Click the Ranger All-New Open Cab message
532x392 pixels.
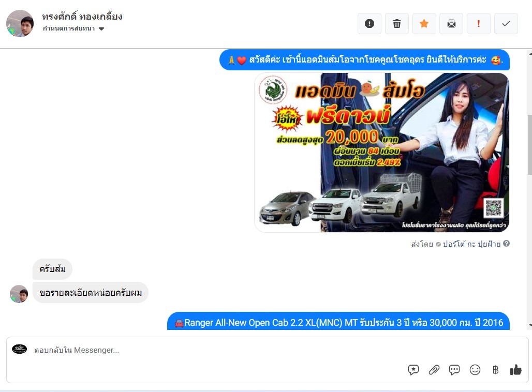coord(338,321)
